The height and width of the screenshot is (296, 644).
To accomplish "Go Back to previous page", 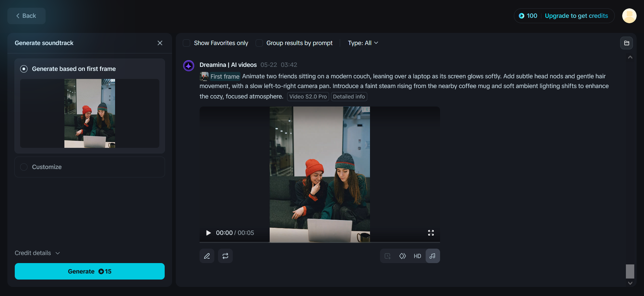I will [26, 16].
